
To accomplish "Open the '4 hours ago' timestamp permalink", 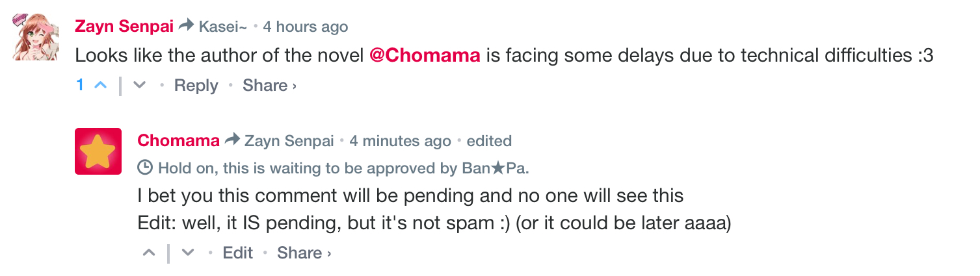I will click(305, 27).
